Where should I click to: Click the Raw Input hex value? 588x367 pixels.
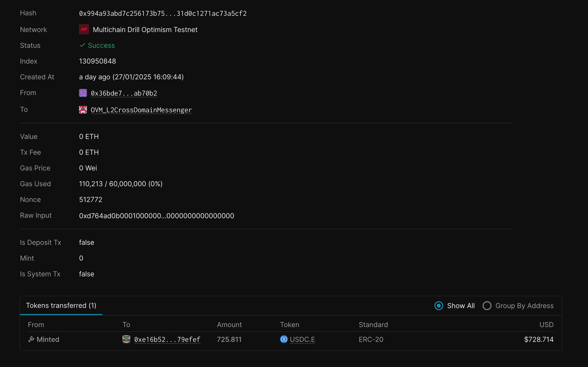point(156,216)
